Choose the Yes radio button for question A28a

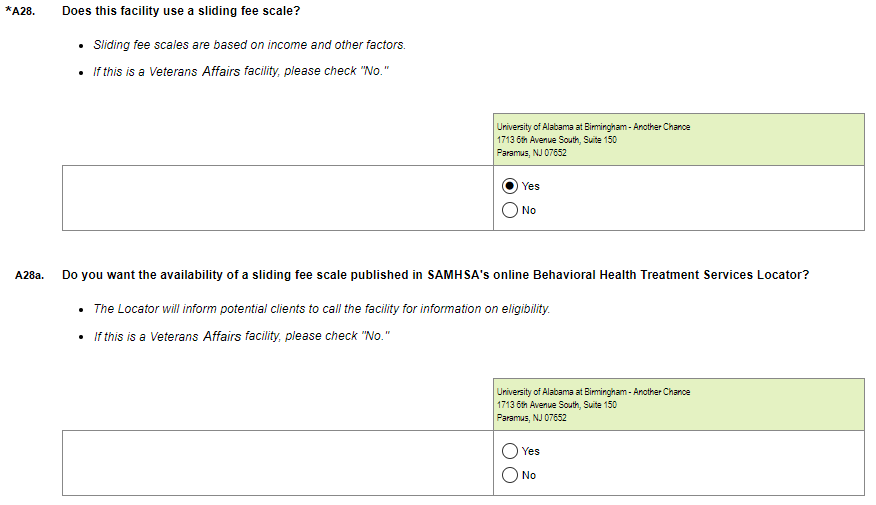pyautogui.click(x=510, y=451)
